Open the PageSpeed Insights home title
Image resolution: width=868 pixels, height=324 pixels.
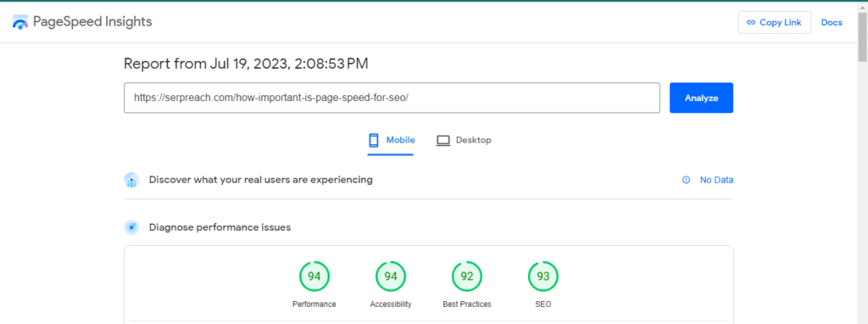[92, 21]
